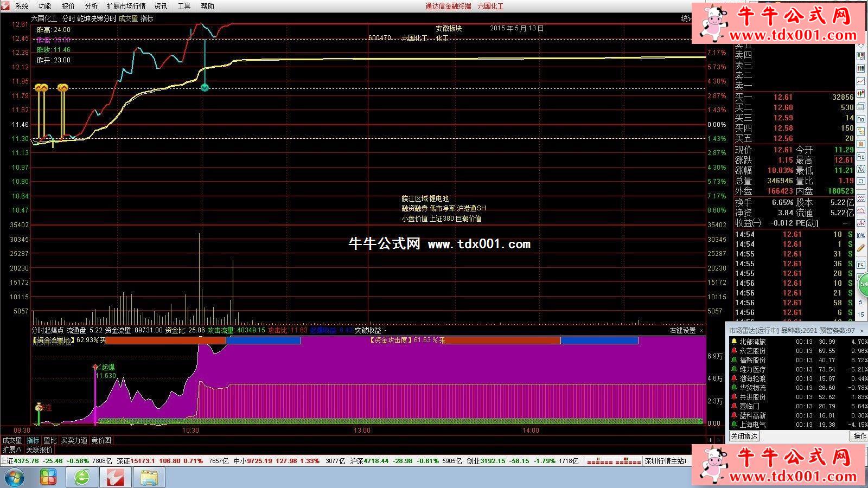Close the indicator sub-panel with the X

tap(701, 330)
